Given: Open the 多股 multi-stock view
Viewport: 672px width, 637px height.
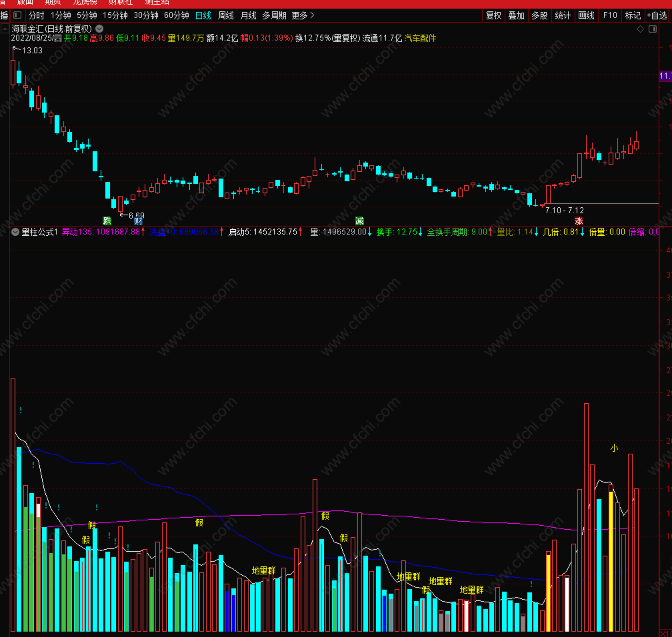Looking at the screenshot, I should tap(539, 16).
